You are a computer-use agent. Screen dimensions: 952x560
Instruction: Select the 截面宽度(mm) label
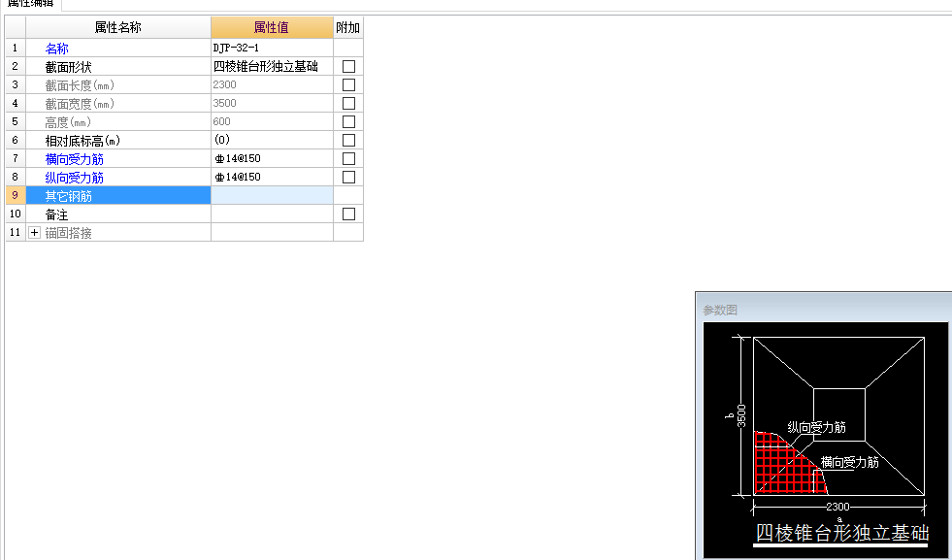[80, 103]
